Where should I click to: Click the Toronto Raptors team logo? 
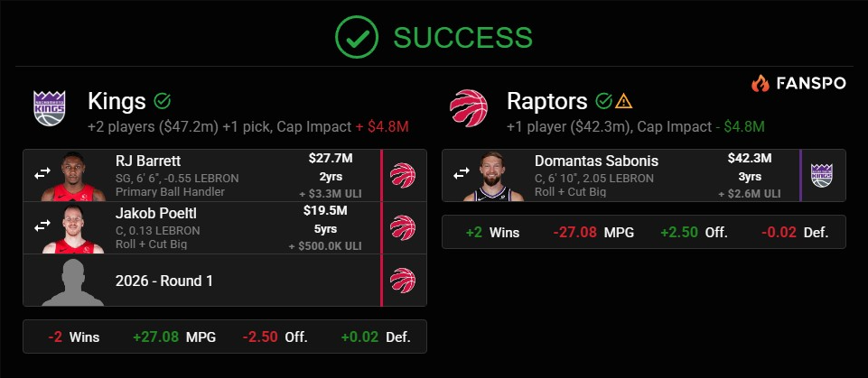click(468, 108)
